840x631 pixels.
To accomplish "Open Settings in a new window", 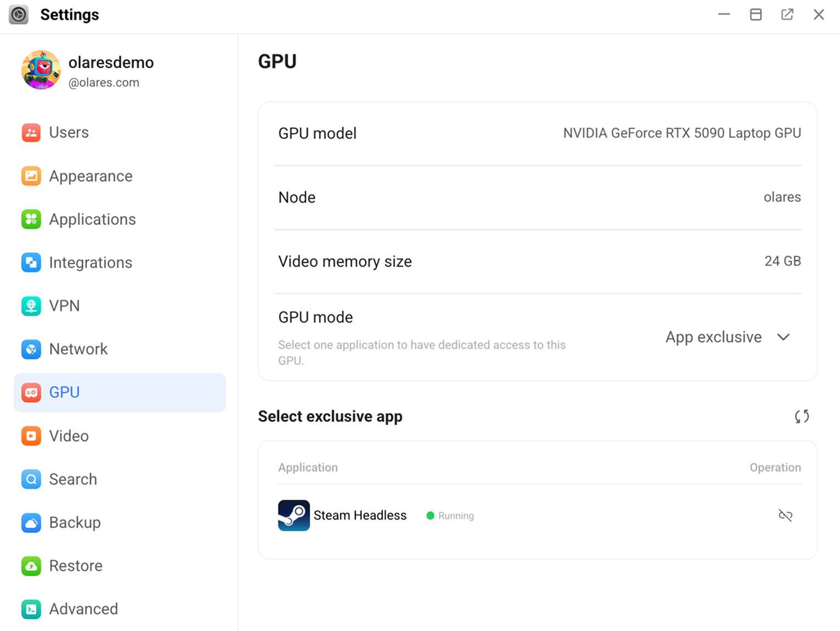I will click(x=787, y=14).
